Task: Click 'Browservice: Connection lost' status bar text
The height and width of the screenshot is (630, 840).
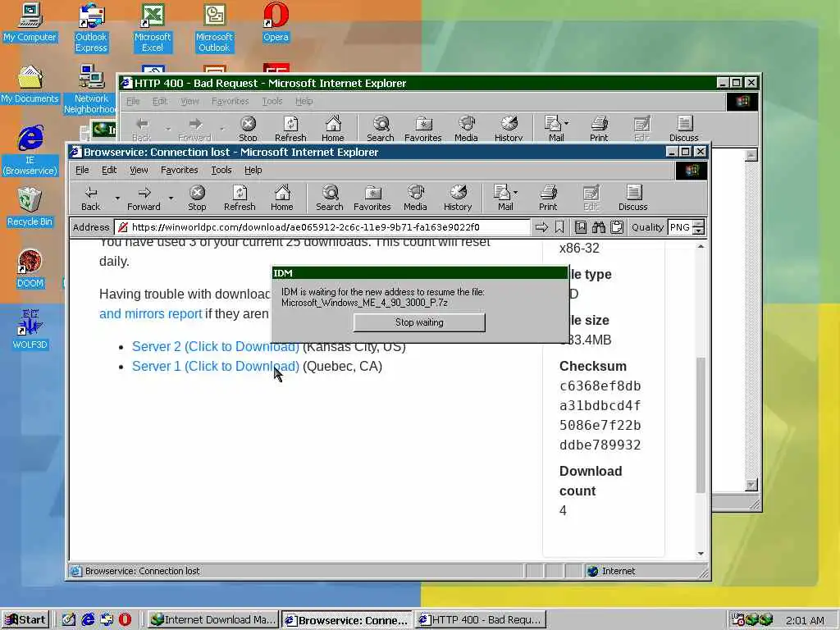Action: [143, 571]
